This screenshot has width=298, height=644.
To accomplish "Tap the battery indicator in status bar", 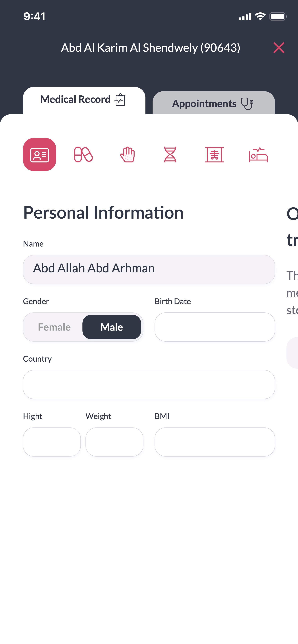I will pyautogui.click(x=278, y=17).
